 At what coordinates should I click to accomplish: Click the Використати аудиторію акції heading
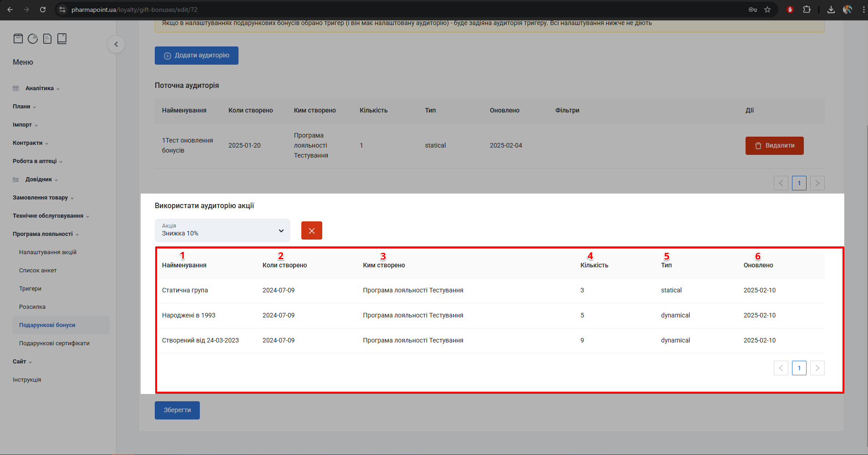tap(204, 206)
